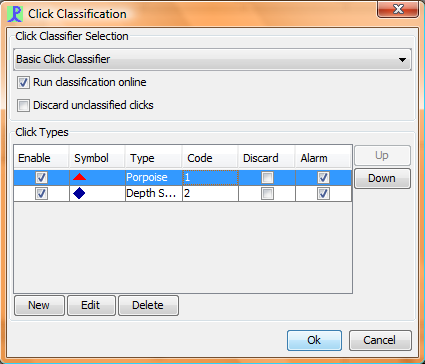Click the Code cell containing 2
The width and height of the screenshot is (425, 364).
coord(210,193)
